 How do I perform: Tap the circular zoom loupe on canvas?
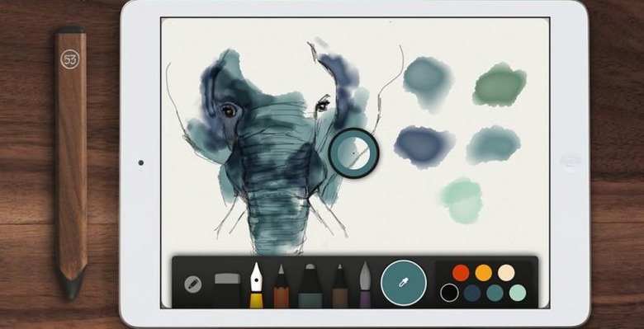353,153
